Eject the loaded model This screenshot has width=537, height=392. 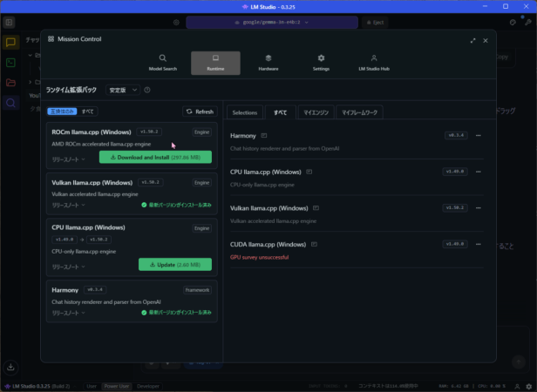point(375,23)
